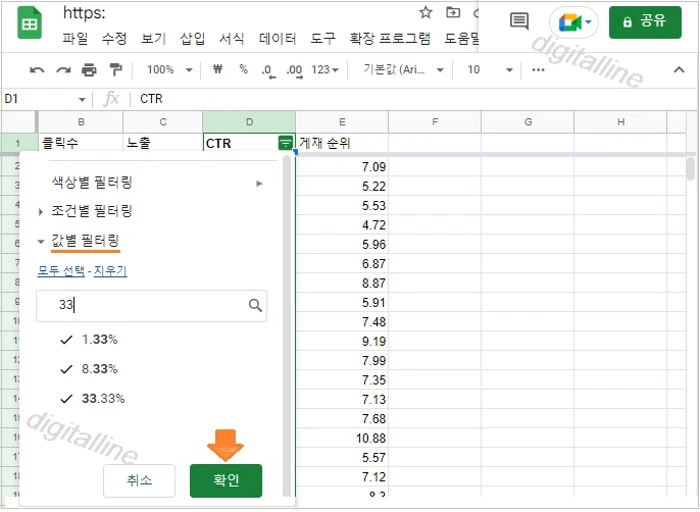Format cell as percent
Viewport: 700px width, 512px height.
tap(243, 69)
